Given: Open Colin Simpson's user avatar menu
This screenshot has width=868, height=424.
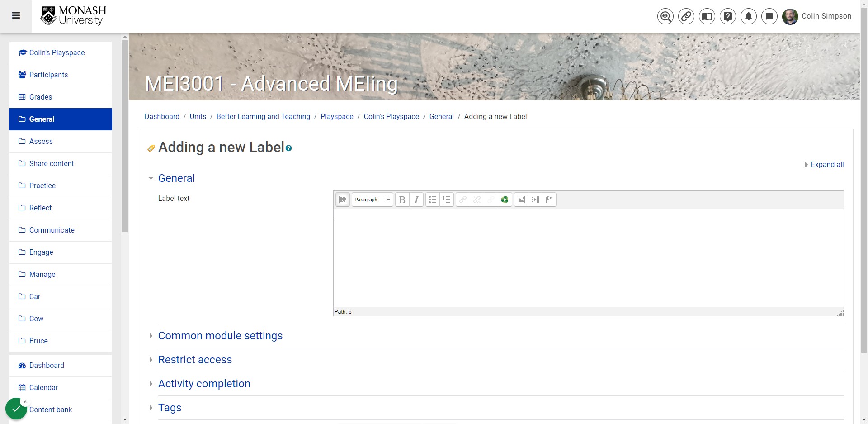Looking at the screenshot, I should 790,17.
